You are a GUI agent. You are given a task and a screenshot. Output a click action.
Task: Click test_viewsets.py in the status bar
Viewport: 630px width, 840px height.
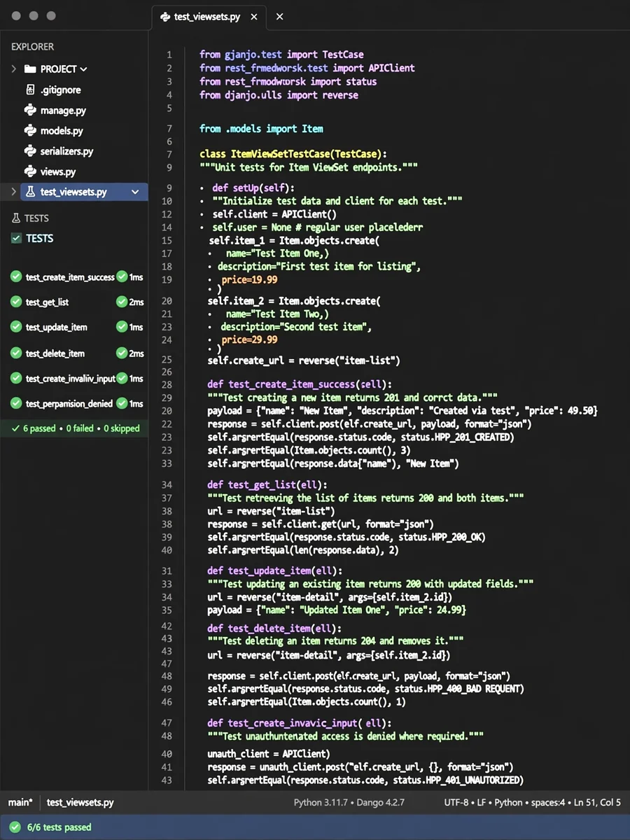[x=80, y=802]
